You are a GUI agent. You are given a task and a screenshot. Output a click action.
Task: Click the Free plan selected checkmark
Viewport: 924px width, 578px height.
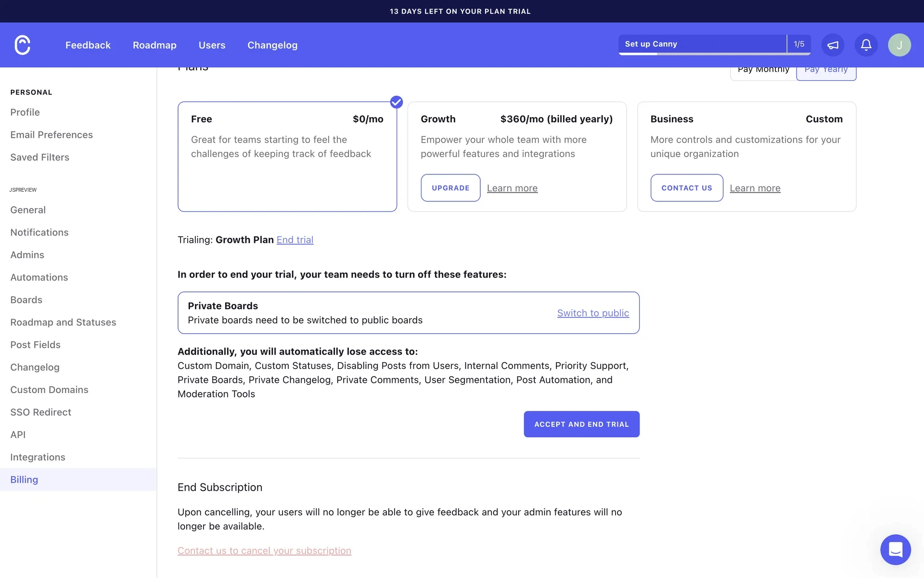396,102
